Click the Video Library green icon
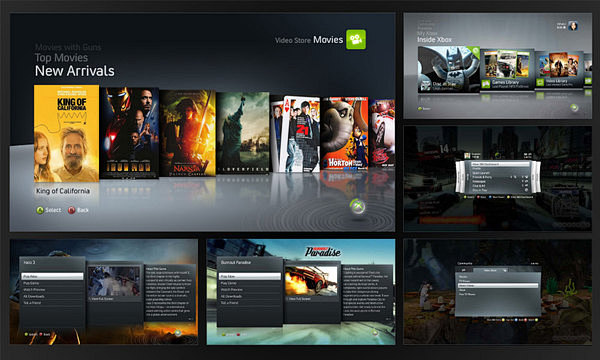Screen dimensions: 600x360 pos(540,82)
